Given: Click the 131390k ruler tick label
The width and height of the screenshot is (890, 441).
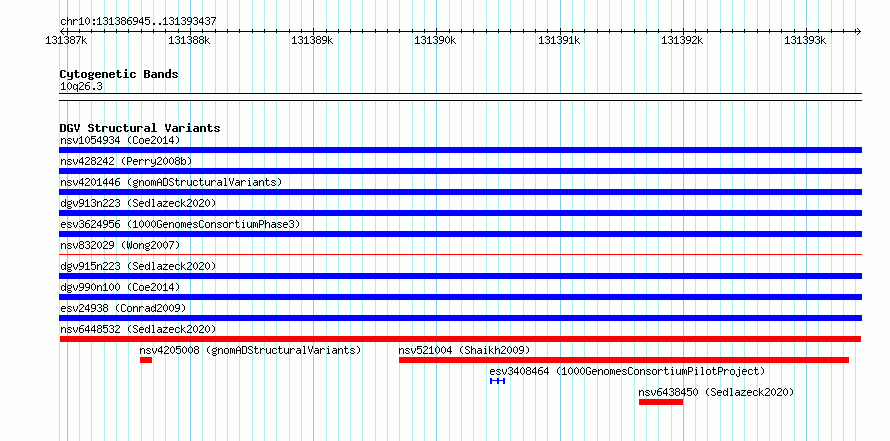Looking at the screenshot, I should coord(435,40).
